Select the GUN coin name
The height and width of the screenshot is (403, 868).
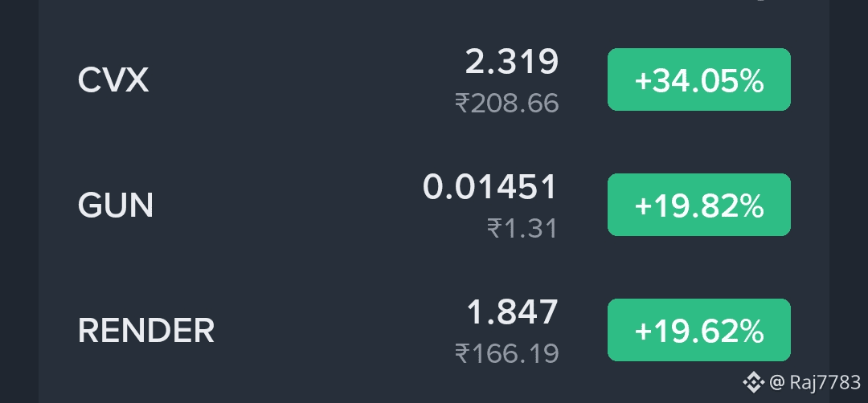tap(116, 206)
